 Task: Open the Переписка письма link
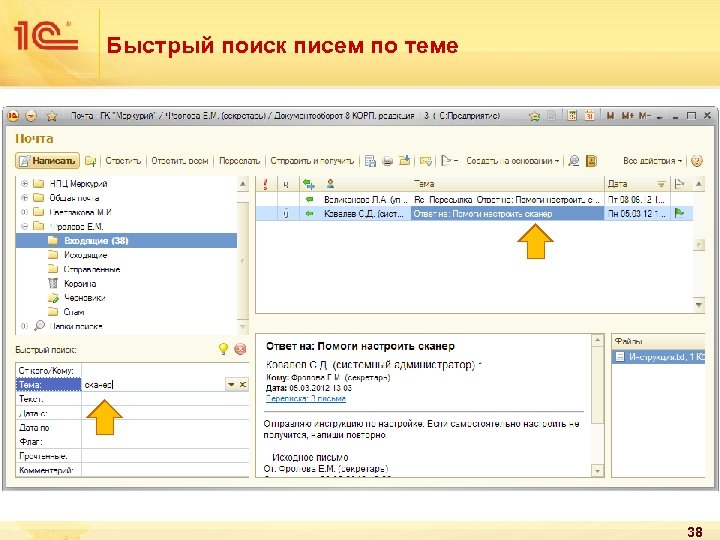tap(306, 399)
